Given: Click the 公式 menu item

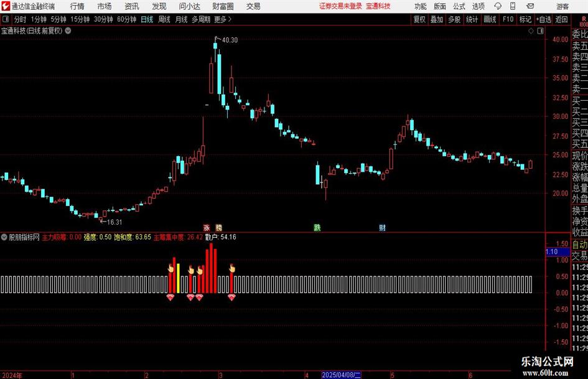Looking at the screenshot, I should point(459,6).
